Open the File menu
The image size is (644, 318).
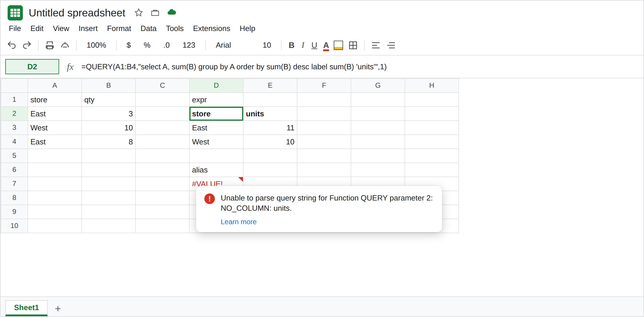pos(15,28)
